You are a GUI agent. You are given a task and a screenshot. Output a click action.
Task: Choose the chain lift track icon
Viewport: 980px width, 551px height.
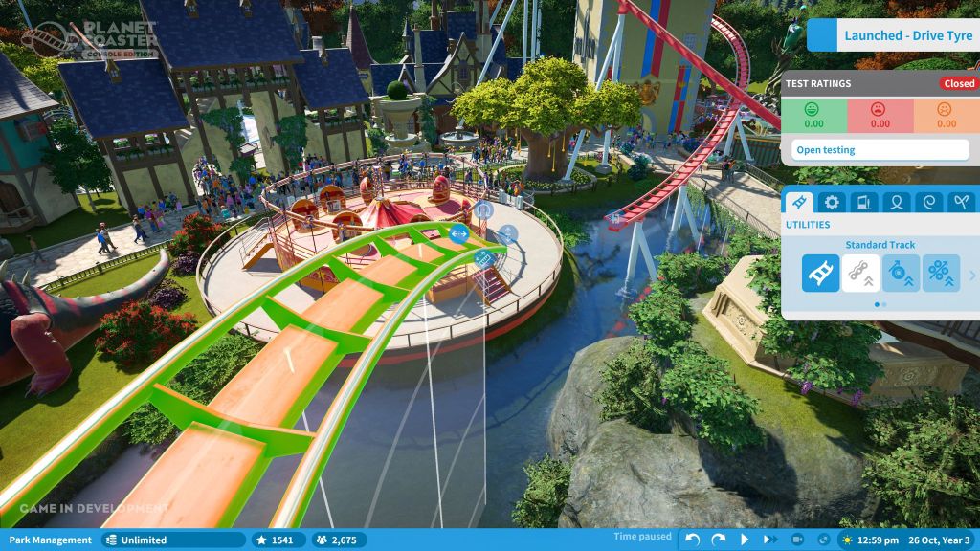[860, 274]
